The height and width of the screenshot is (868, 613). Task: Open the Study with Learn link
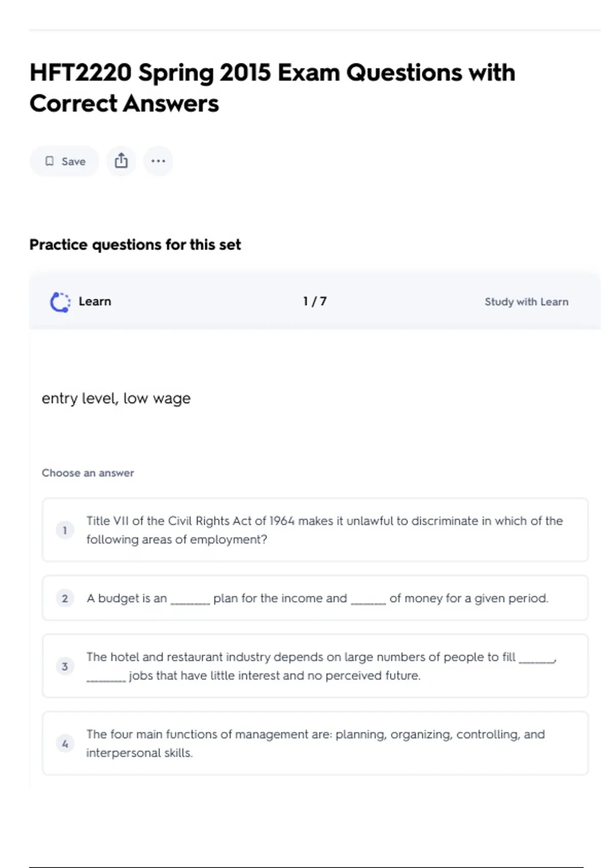[526, 302]
